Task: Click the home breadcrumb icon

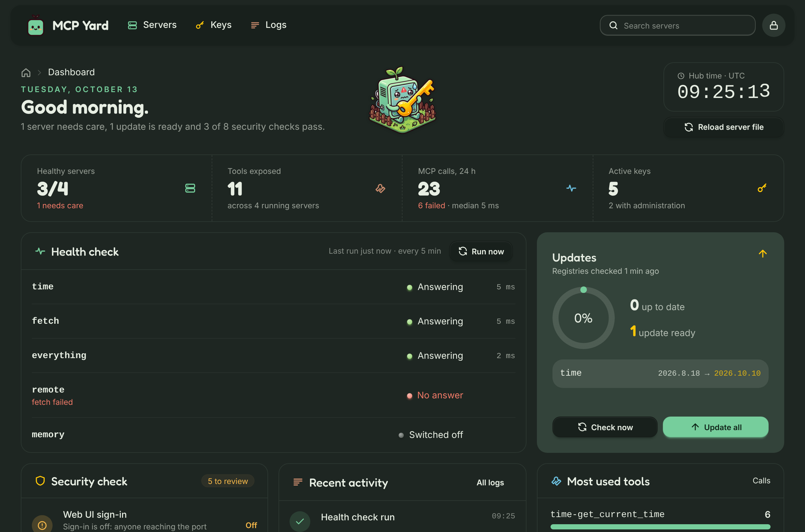Action: [26, 73]
